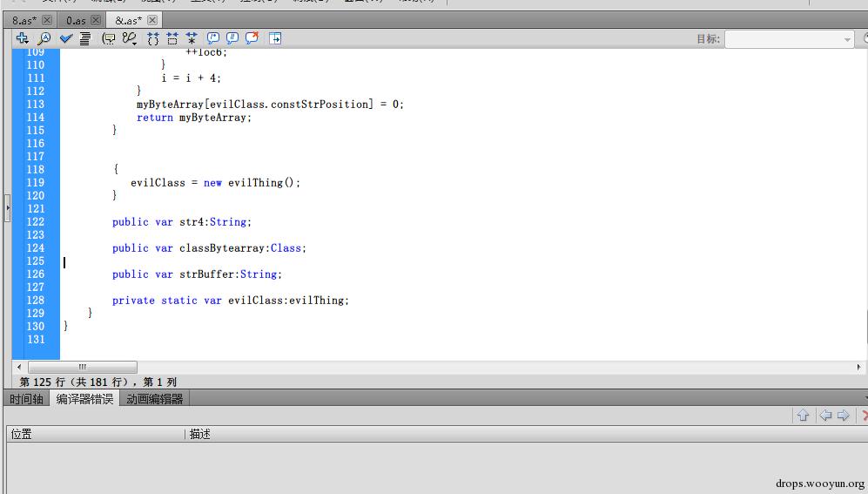The image size is (868, 494).
Task: Apply Auto Format to the code
Action: [x=84, y=37]
